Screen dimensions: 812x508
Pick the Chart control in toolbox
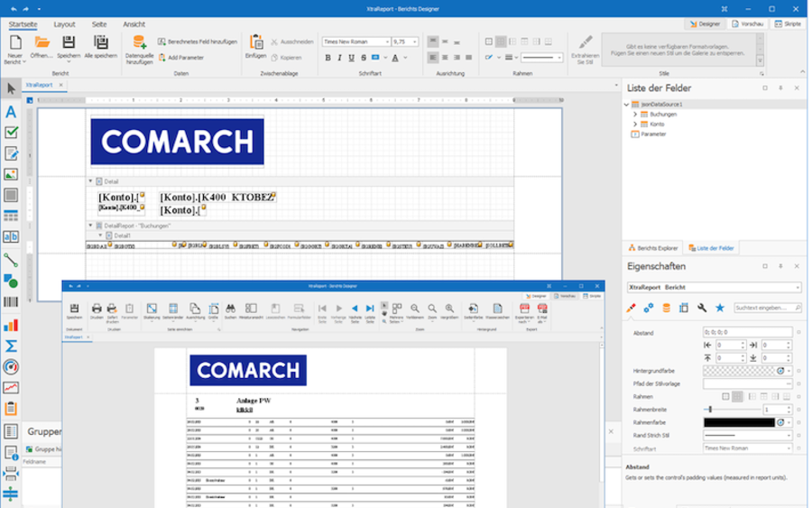click(11, 325)
